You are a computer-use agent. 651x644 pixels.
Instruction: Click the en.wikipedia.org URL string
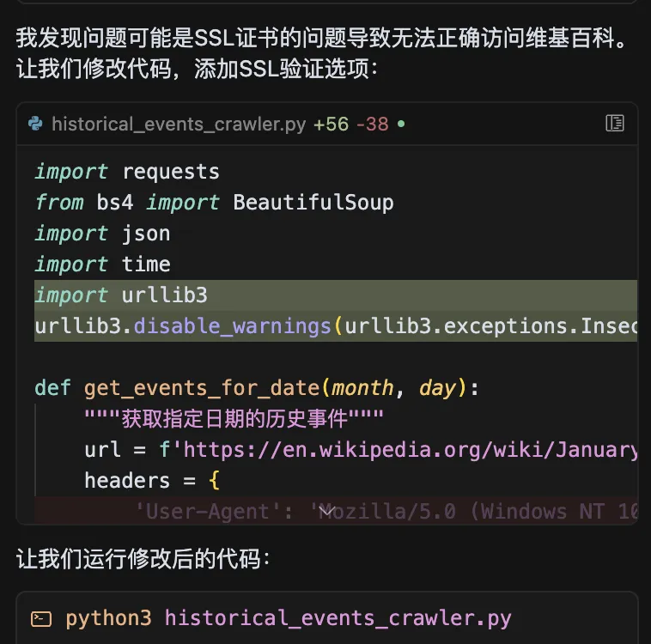[x=411, y=450]
